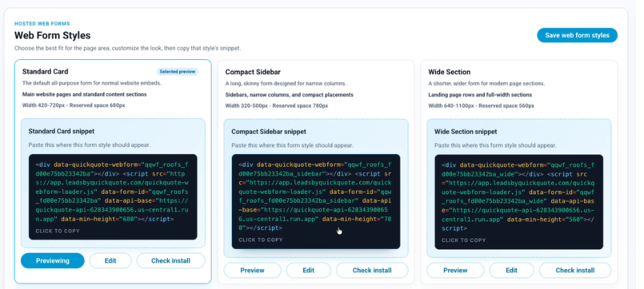Click the HOSTED WEB FORMS label
The image size is (644, 289).
[42, 24]
